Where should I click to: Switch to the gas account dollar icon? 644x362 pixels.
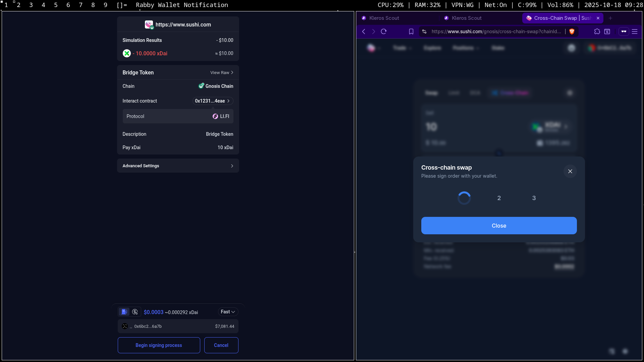click(135, 312)
